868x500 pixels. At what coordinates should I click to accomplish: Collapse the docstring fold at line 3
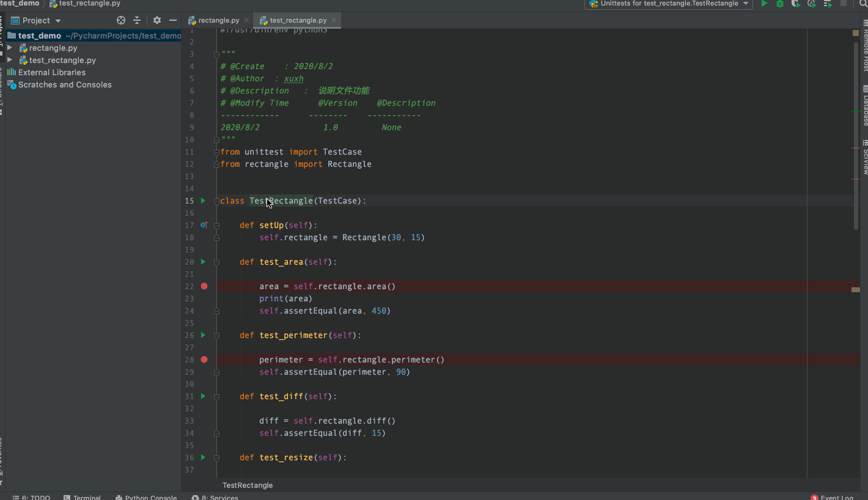click(x=216, y=54)
